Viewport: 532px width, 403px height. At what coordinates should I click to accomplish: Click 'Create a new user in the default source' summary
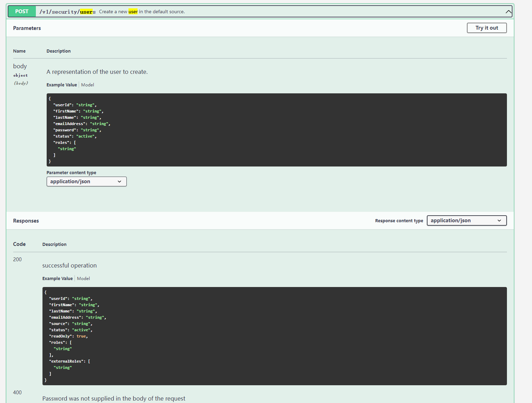point(142,11)
